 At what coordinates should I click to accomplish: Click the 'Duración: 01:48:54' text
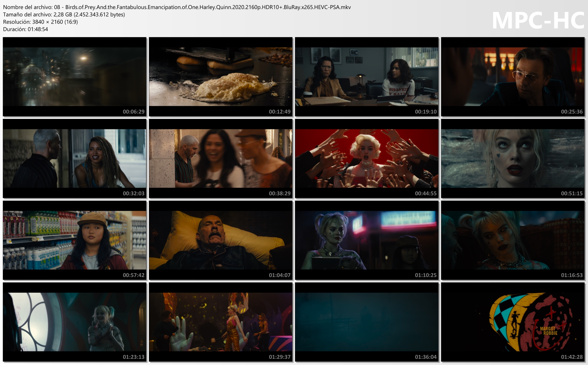25,29
